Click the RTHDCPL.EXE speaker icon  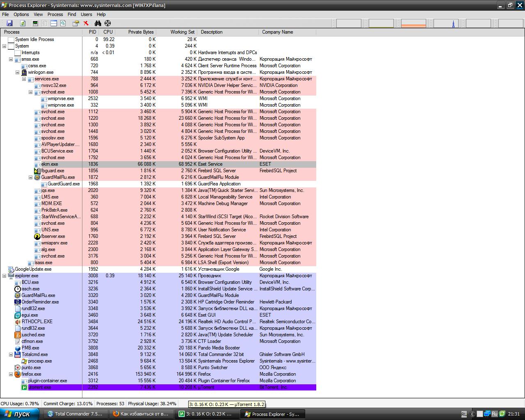point(18,322)
